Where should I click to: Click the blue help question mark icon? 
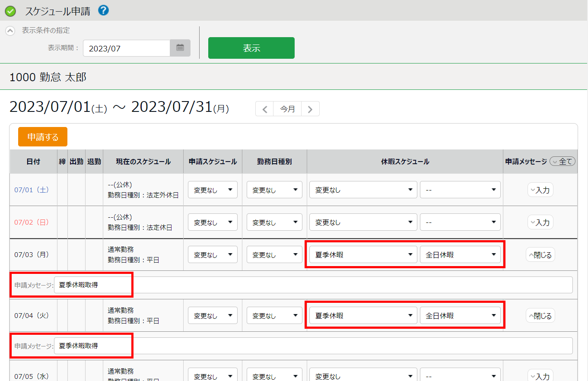click(x=103, y=10)
